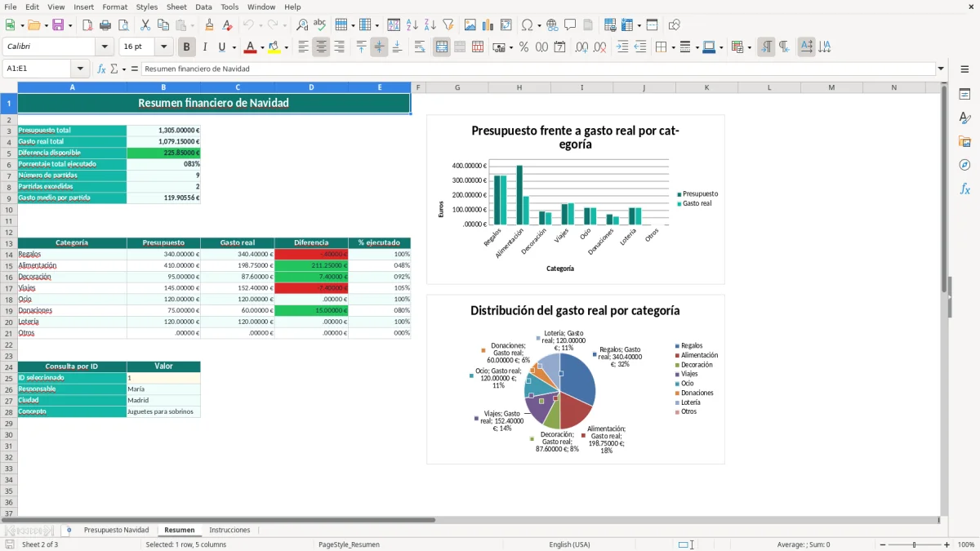Click the Sort ascending icon
This screenshot has width=980, height=551.
point(412,25)
